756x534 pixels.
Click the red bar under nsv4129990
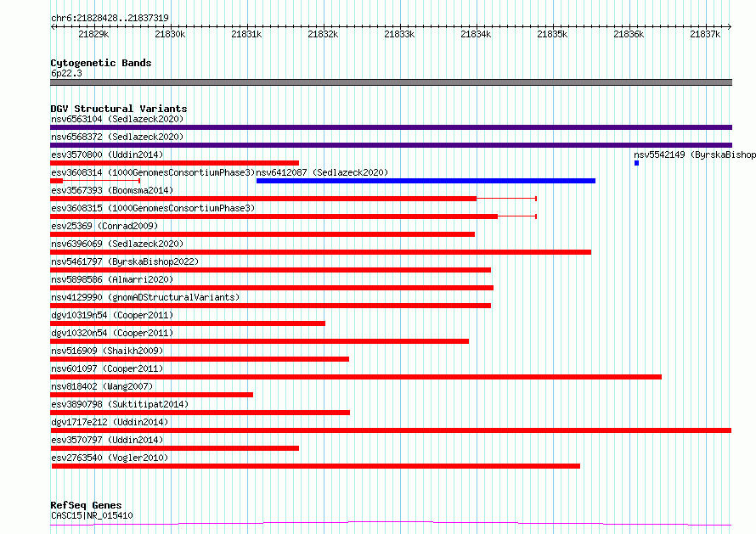[270, 306]
